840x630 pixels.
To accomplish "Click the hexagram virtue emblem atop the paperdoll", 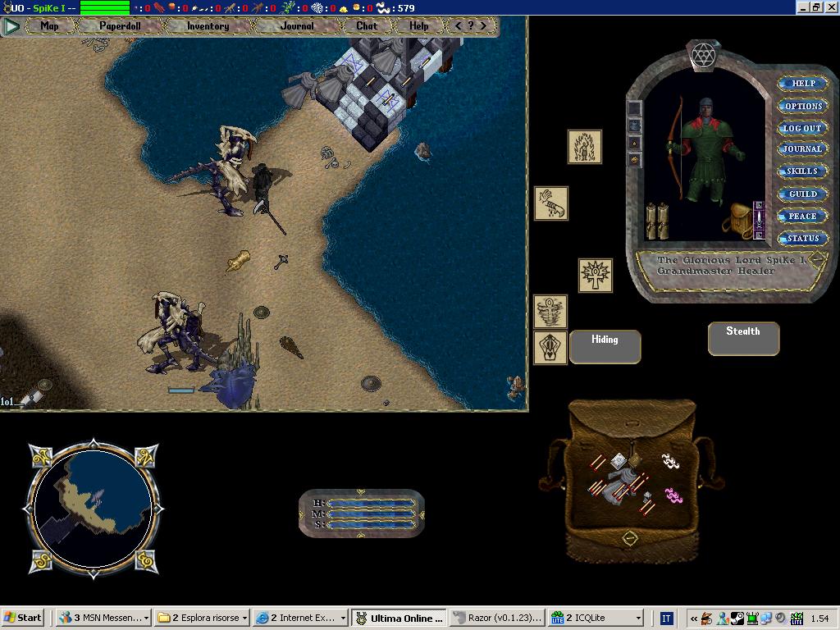I will pos(703,55).
